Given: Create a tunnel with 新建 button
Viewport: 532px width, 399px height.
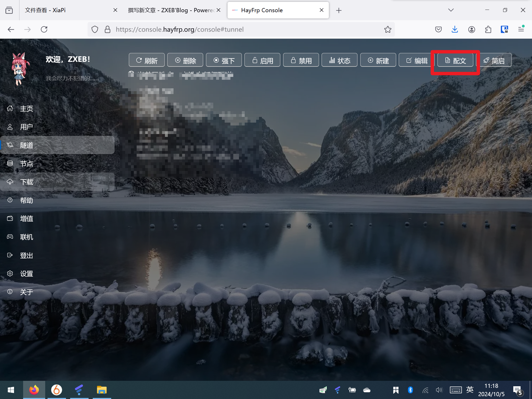Looking at the screenshot, I should point(378,60).
